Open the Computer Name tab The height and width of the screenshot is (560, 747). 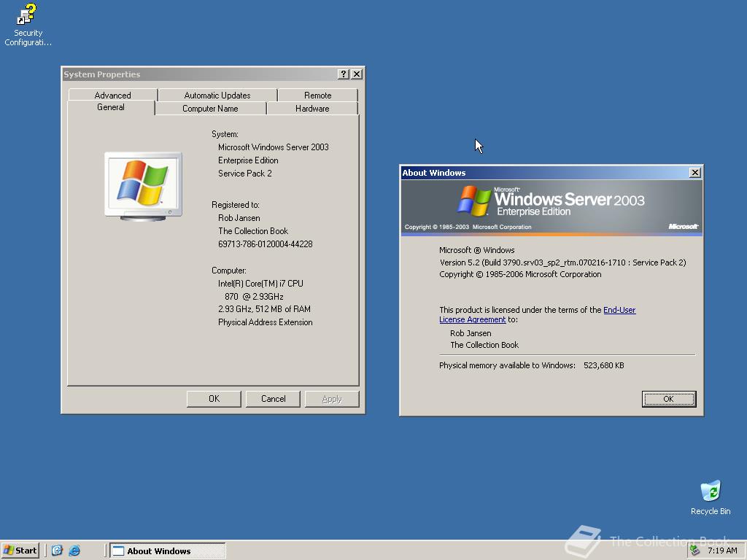[x=210, y=109]
